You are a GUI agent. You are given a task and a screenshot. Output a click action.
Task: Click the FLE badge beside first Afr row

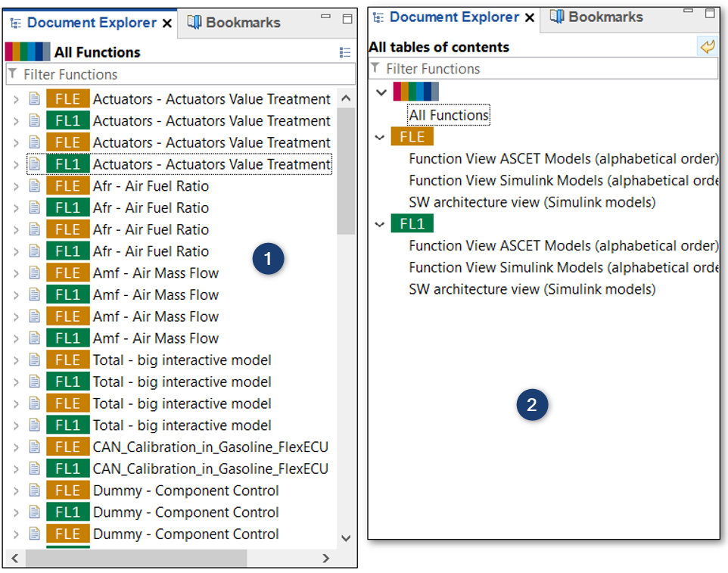pos(67,186)
